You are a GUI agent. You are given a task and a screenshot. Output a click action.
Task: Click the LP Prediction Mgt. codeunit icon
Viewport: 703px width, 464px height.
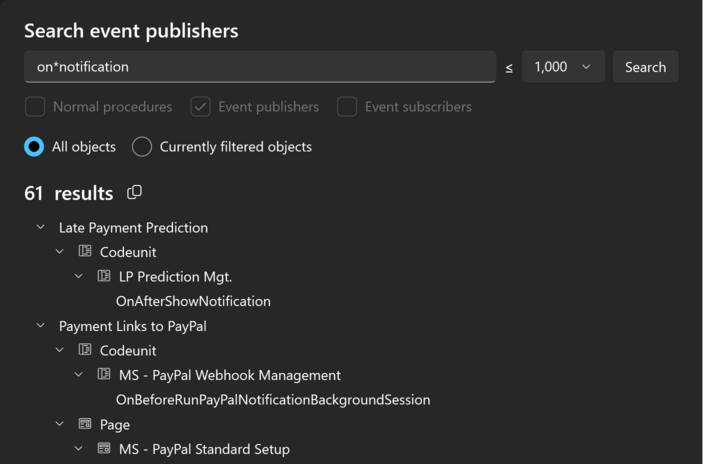click(x=104, y=275)
